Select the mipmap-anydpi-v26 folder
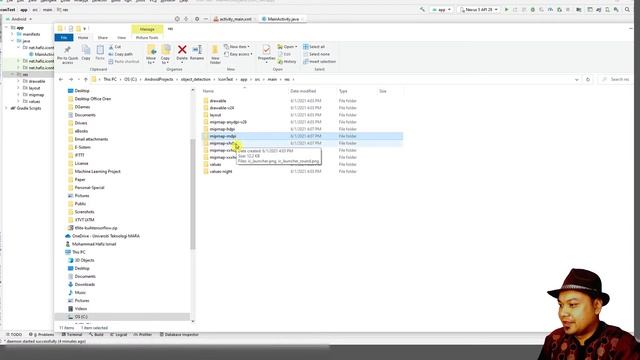 (228, 122)
